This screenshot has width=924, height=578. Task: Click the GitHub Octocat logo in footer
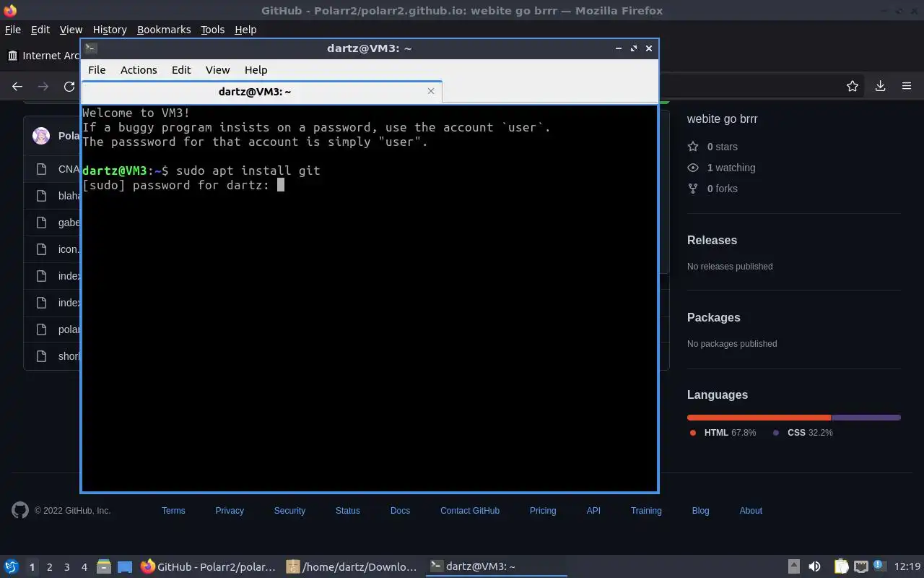point(20,510)
